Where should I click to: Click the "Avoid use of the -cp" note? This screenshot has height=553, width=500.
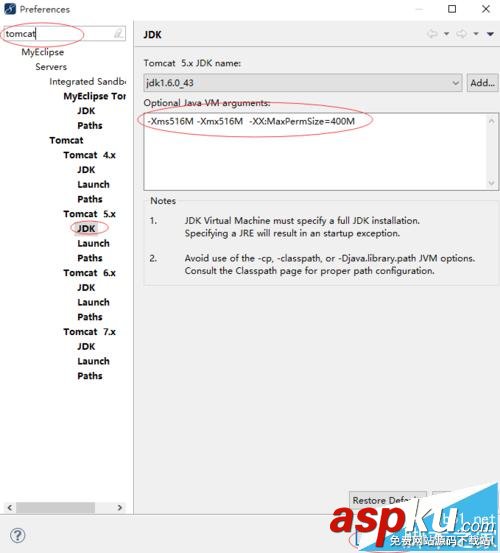(x=329, y=265)
